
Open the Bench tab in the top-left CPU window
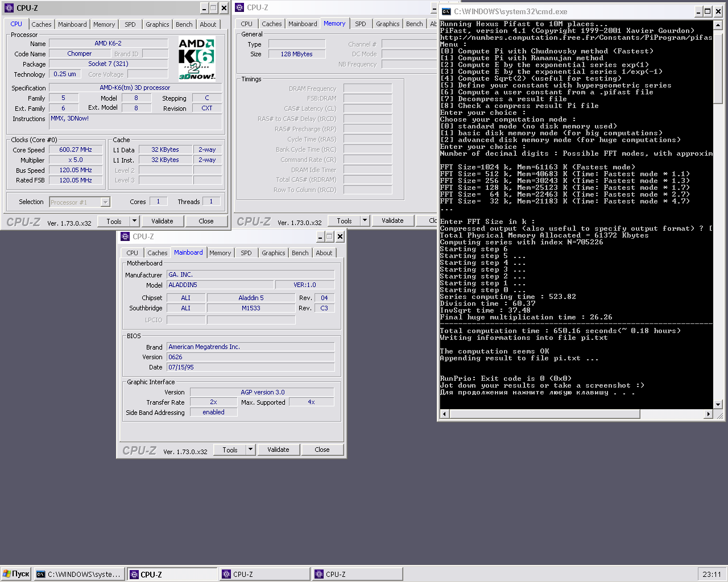(184, 24)
